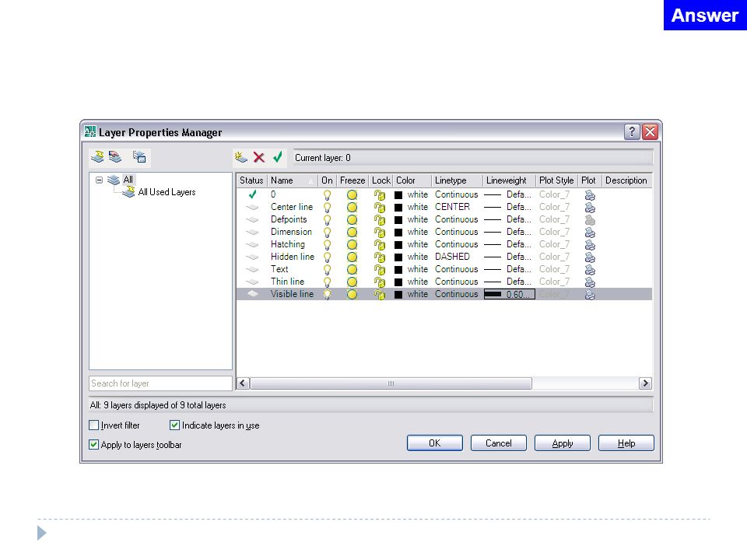Toggle On bulb for Text layer

[x=327, y=270]
